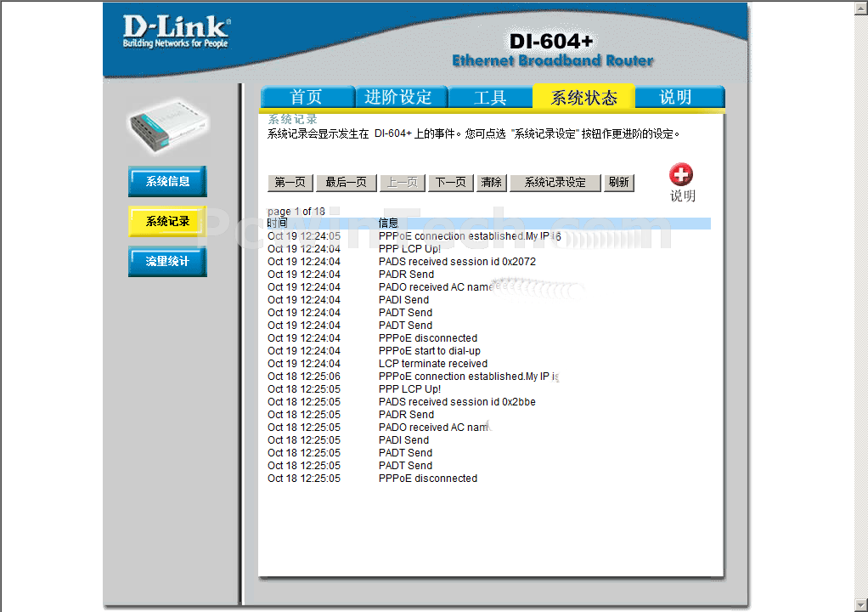Open the 工具 tab
This screenshot has height=612, width=868.
(490, 97)
